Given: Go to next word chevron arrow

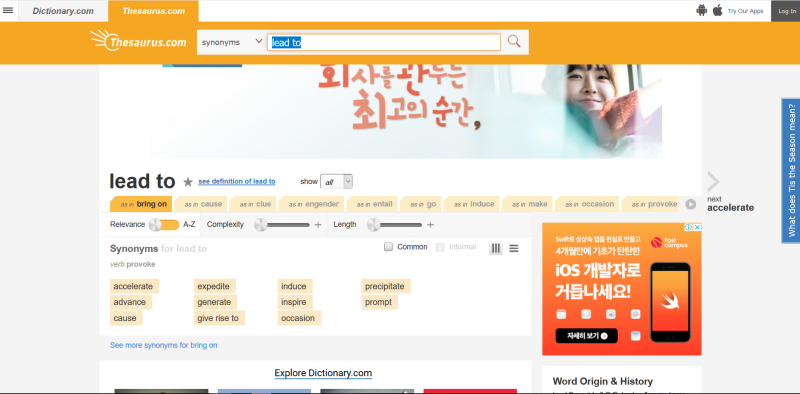Looking at the screenshot, I should pos(713,182).
